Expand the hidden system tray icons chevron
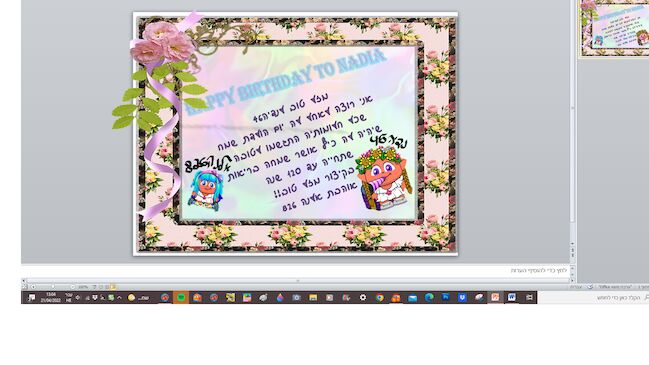Screen dimensions: 649x365 pyautogui.click(x=119, y=298)
